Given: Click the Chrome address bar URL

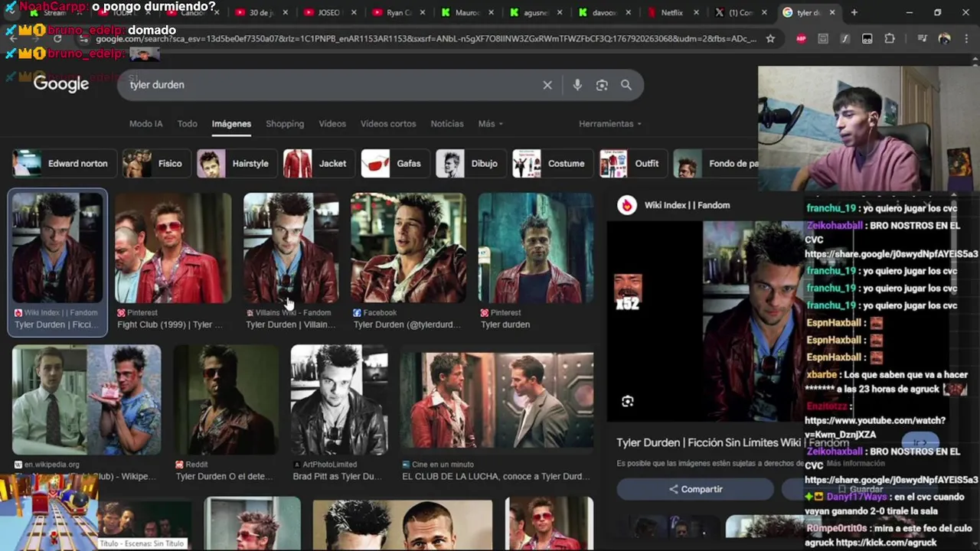Looking at the screenshot, I should (425, 38).
